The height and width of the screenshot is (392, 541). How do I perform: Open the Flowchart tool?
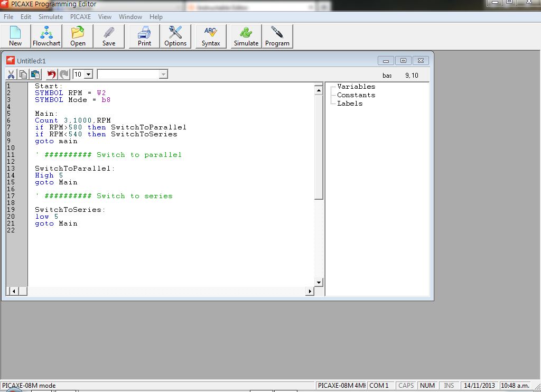tap(46, 36)
